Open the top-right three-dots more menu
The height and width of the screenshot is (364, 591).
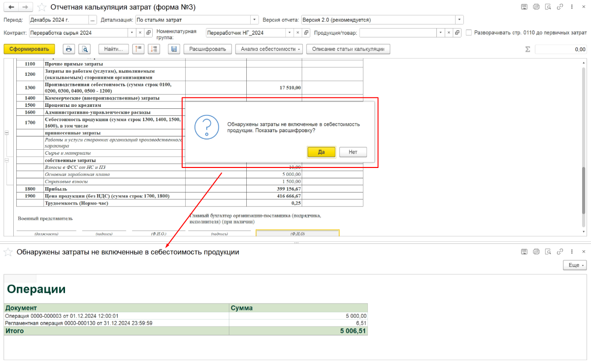572,7
